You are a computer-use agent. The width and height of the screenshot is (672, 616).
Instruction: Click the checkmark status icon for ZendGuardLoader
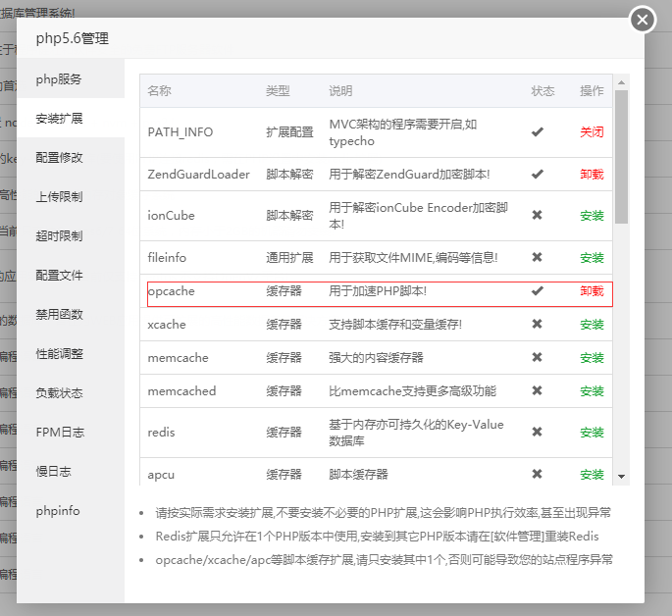[x=537, y=174]
